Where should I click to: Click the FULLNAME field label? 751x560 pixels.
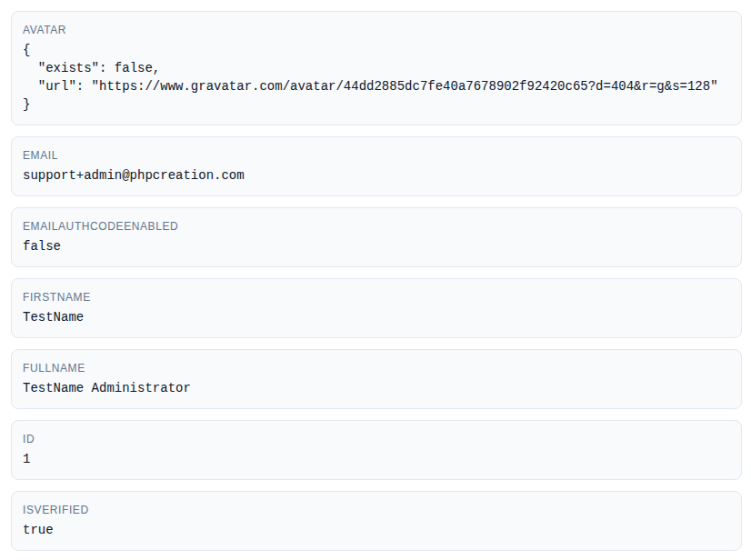click(x=54, y=368)
